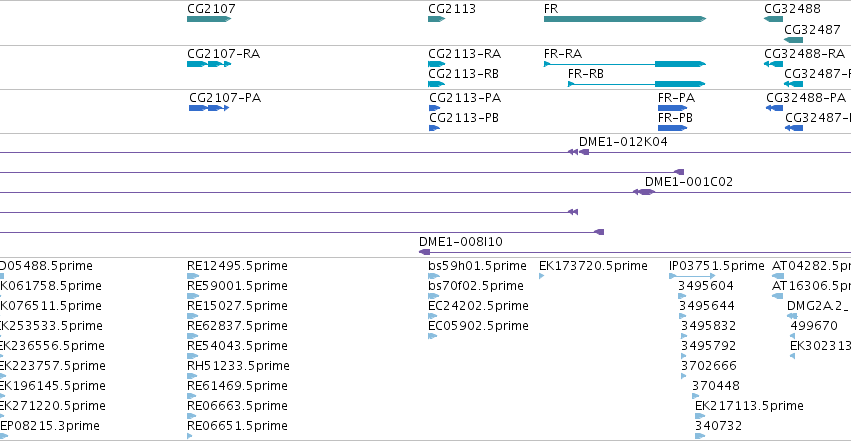
Task: Select the CG2113 gene arrow glyph
Action: 436,19
